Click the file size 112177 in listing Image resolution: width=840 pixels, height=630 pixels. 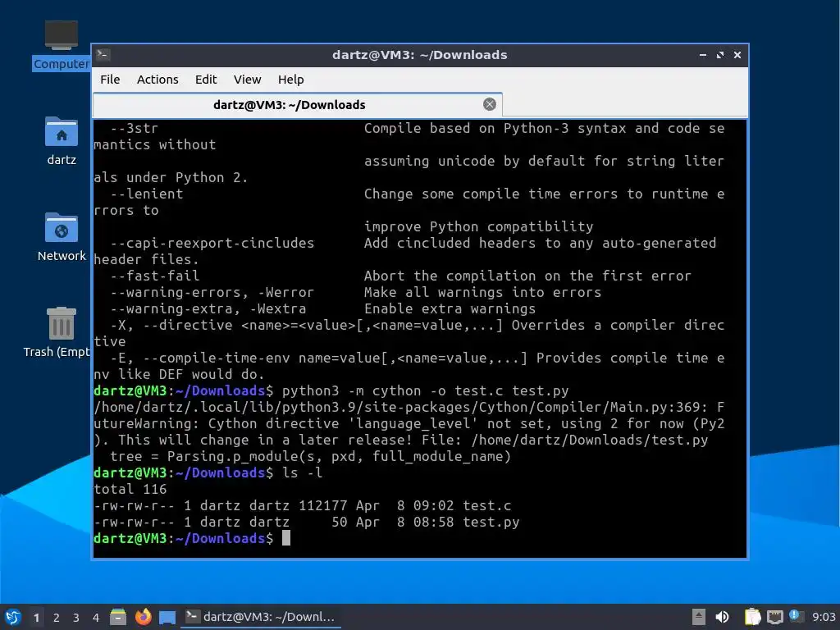(x=323, y=505)
